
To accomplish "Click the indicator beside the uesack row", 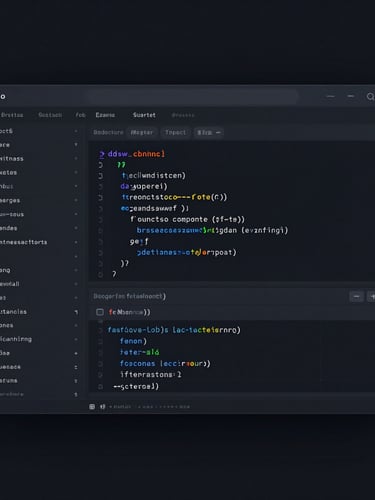I will (x=76, y=367).
